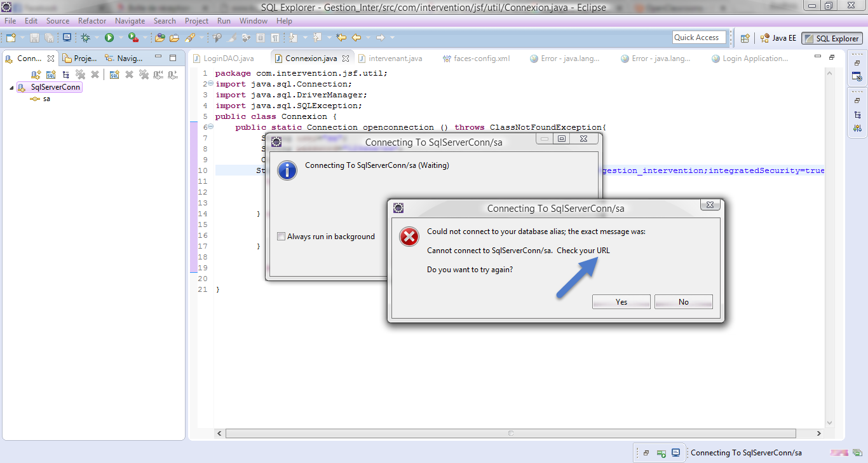
Task: Toggle Block Selection Mode icon
Action: 261,38
